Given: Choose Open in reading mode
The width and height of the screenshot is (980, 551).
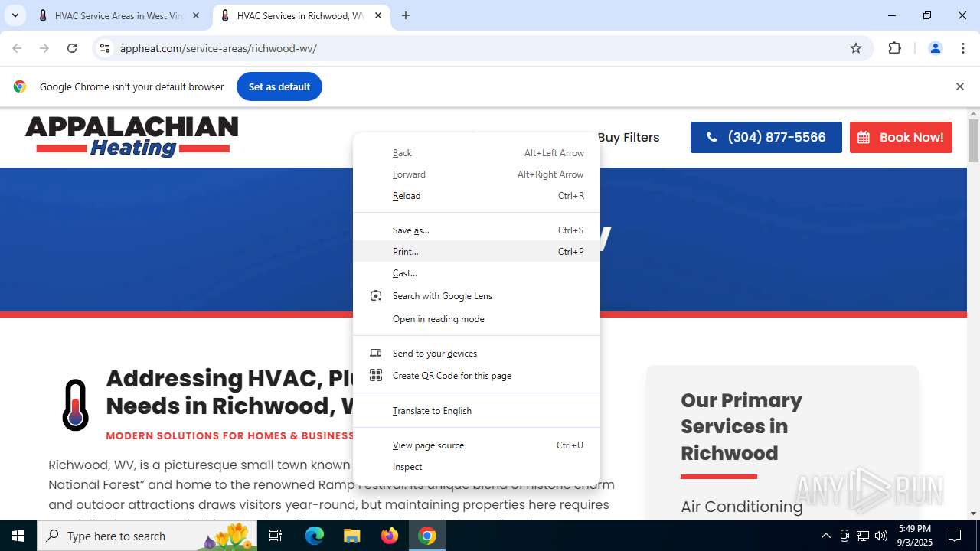Looking at the screenshot, I should point(476,318).
